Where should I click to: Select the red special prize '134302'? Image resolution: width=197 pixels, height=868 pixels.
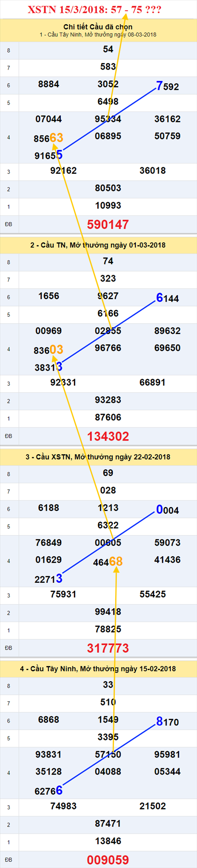[x=108, y=436]
